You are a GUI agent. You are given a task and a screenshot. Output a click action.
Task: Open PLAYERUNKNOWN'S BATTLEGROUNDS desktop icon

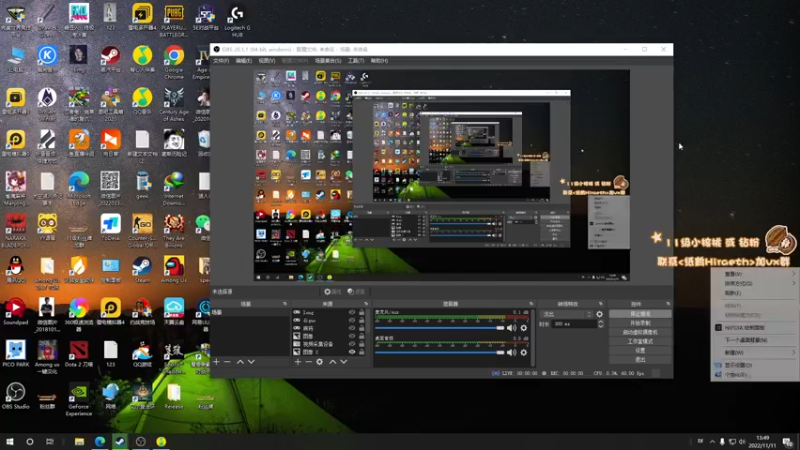(x=174, y=21)
